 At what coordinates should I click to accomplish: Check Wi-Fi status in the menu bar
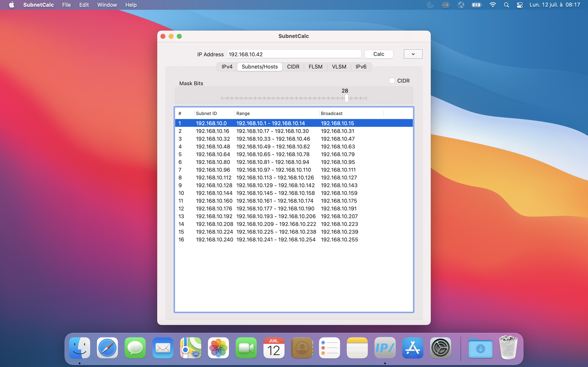point(493,5)
